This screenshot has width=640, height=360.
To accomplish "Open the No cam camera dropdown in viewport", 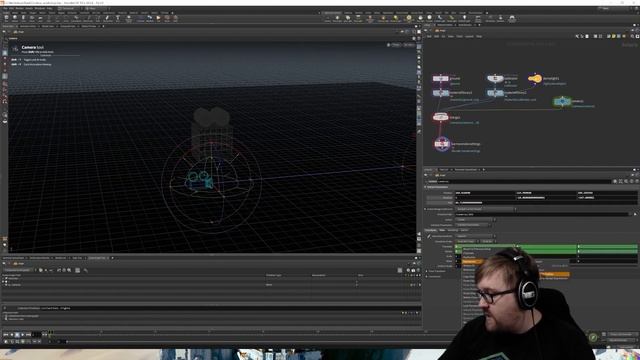I will (409, 45).
